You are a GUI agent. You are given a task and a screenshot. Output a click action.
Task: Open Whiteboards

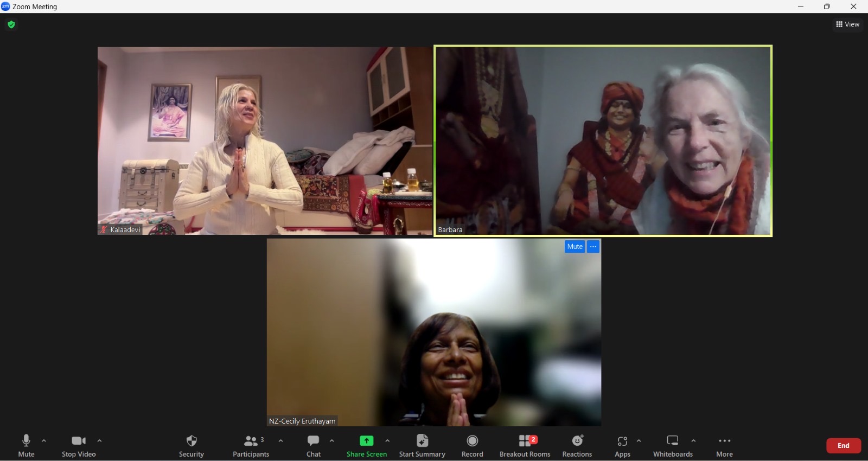coord(673,445)
